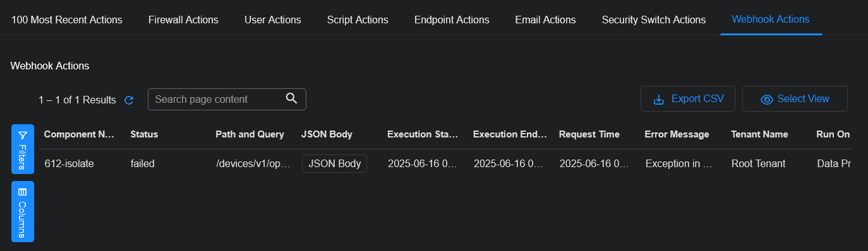View the JSON Body of 612-isolate

(334, 163)
